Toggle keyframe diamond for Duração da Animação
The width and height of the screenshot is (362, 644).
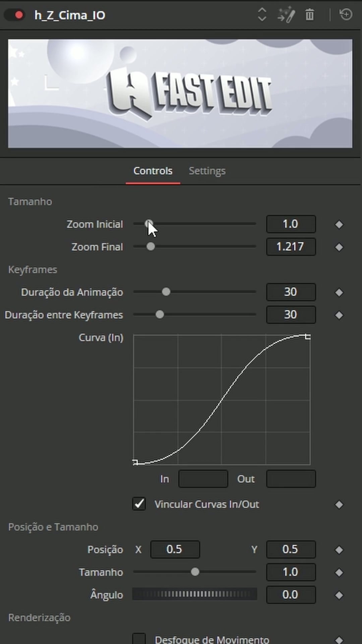339,292
